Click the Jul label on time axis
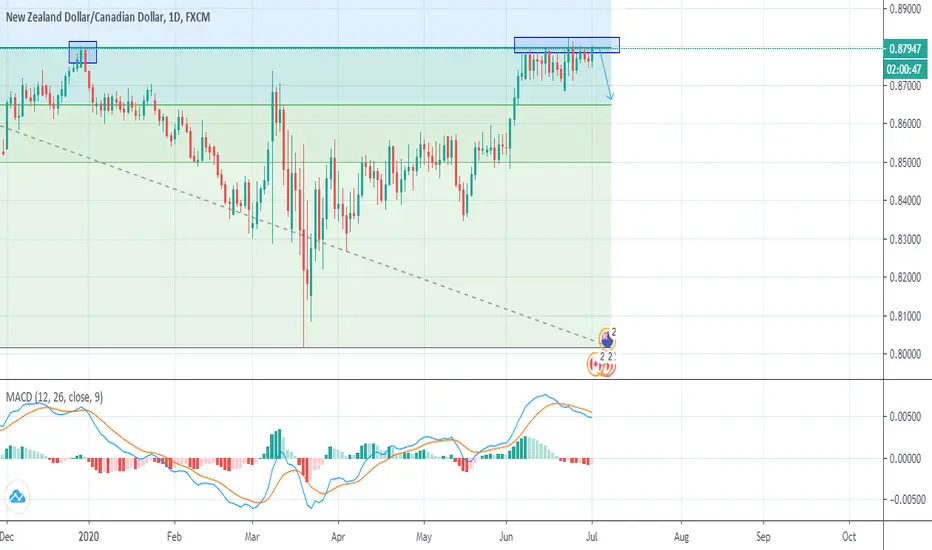 click(591, 536)
